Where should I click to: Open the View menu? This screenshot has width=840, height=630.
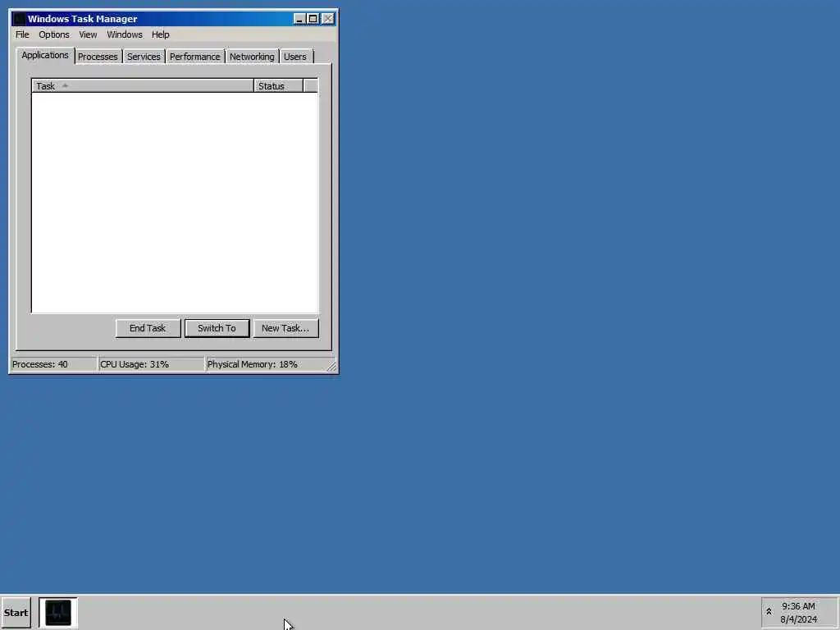coord(88,34)
